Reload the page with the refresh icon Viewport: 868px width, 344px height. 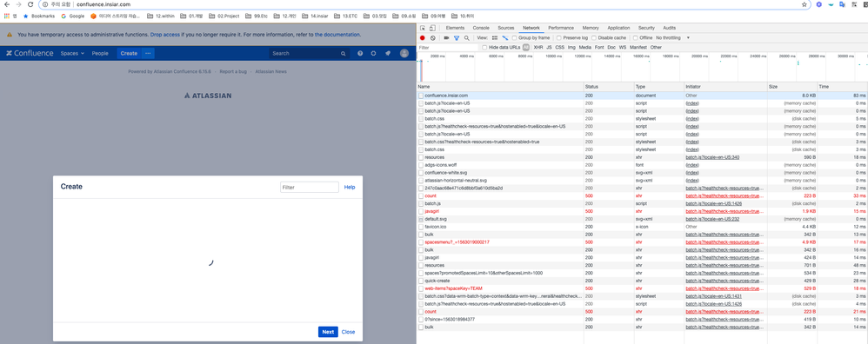(x=31, y=4)
